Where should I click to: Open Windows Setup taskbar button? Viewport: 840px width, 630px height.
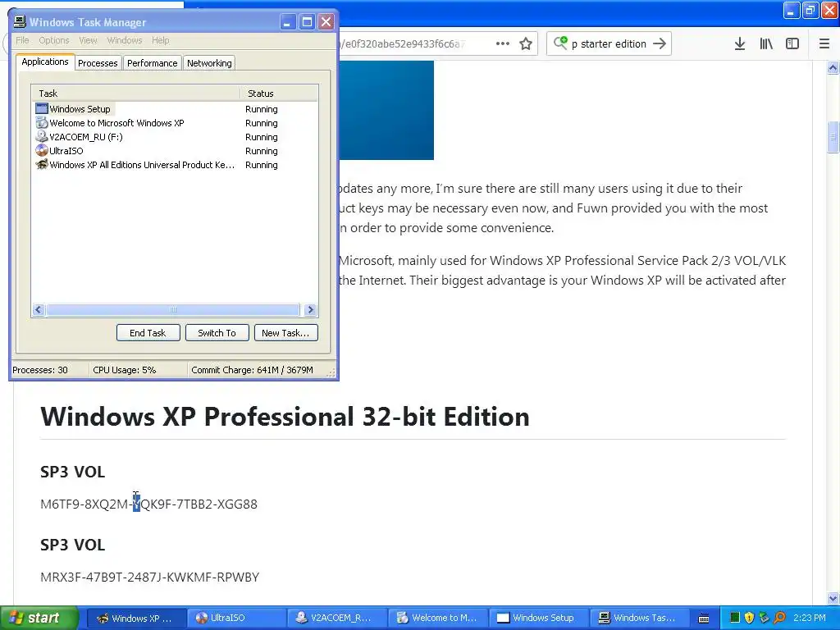point(538,619)
